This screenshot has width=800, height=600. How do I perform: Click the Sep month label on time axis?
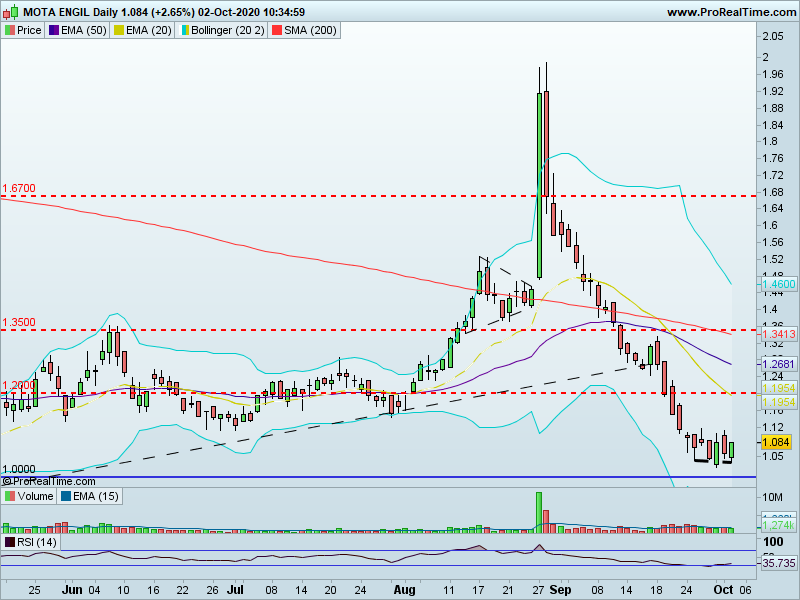[x=560, y=590]
